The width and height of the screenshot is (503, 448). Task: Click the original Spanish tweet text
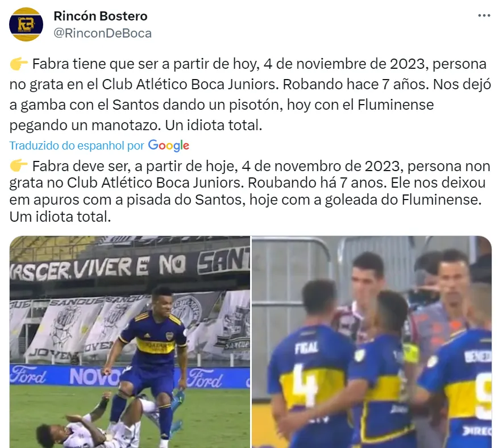pyautogui.click(x=250, y=95)
